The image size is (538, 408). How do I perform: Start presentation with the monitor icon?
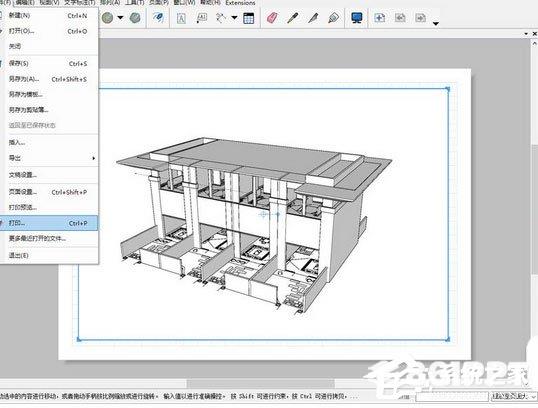point(357,17)
